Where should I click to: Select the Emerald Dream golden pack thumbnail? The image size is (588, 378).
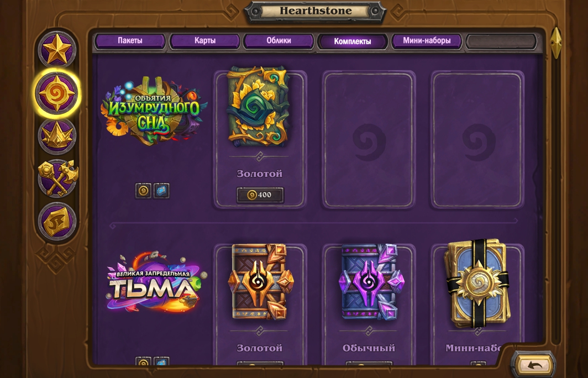[x=259, y=107]
